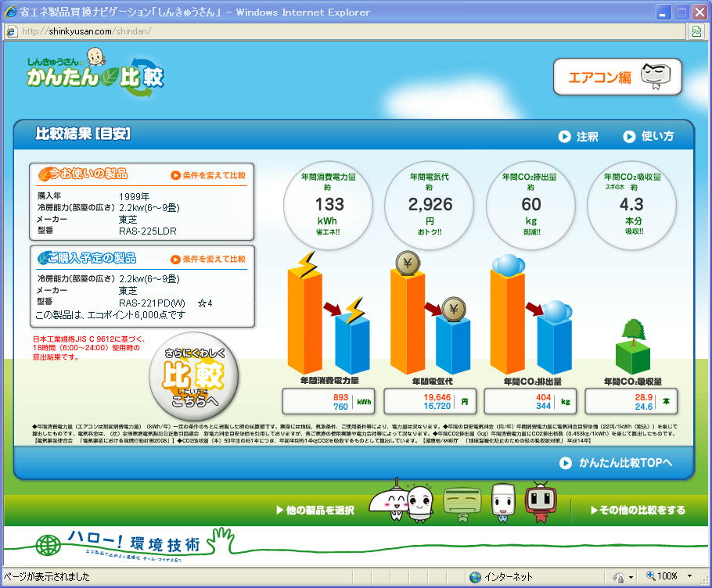The image size is (712, 588).
Task: Open the 使い方 link
Action: [x=649, y=136]
